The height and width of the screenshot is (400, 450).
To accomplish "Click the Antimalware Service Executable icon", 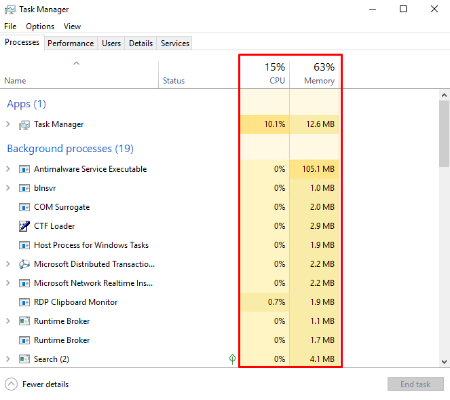I will [x=24, y=169].
